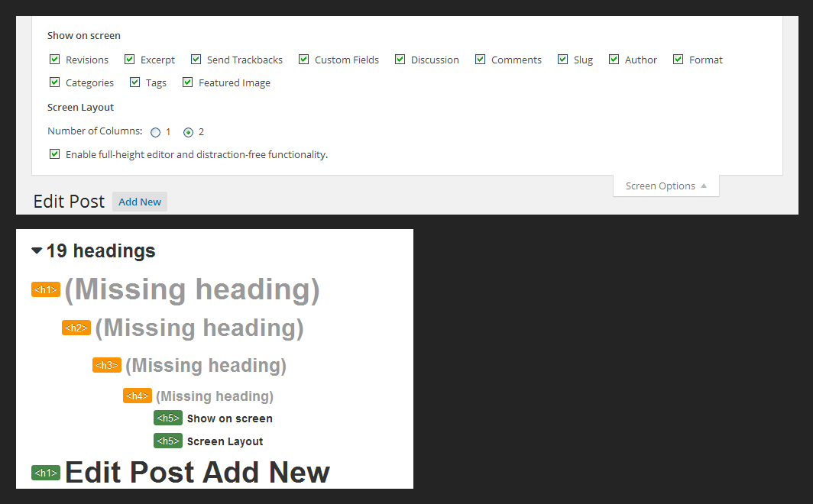Image resolution: width=813 pixels, height=504 pixels.
Task: Disable the Featured Image checkbox
Action: [188, 82]
